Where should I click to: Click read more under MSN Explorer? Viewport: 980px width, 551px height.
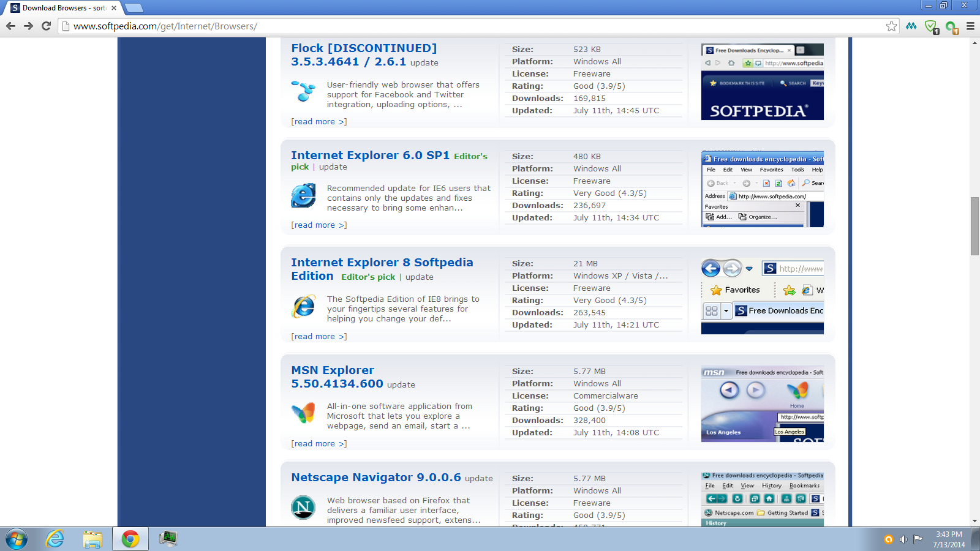point(318,444)
